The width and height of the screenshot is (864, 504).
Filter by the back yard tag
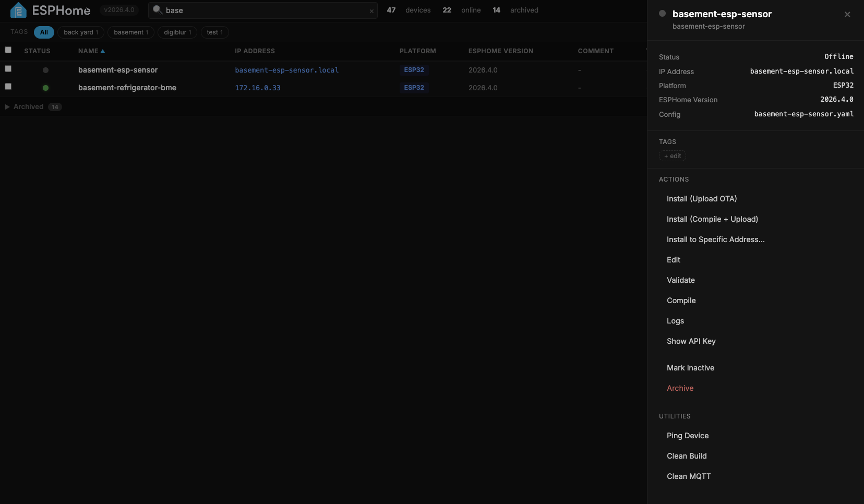81,32
